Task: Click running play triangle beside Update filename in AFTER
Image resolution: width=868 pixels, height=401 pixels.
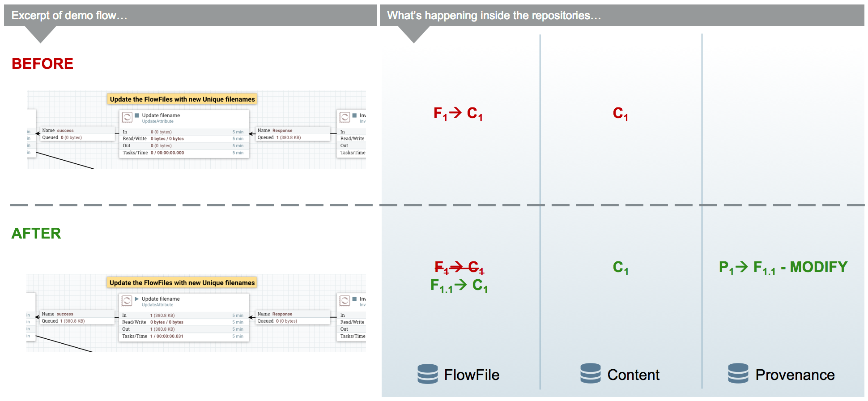Action: pyautogui.click(x=137, y=299)
